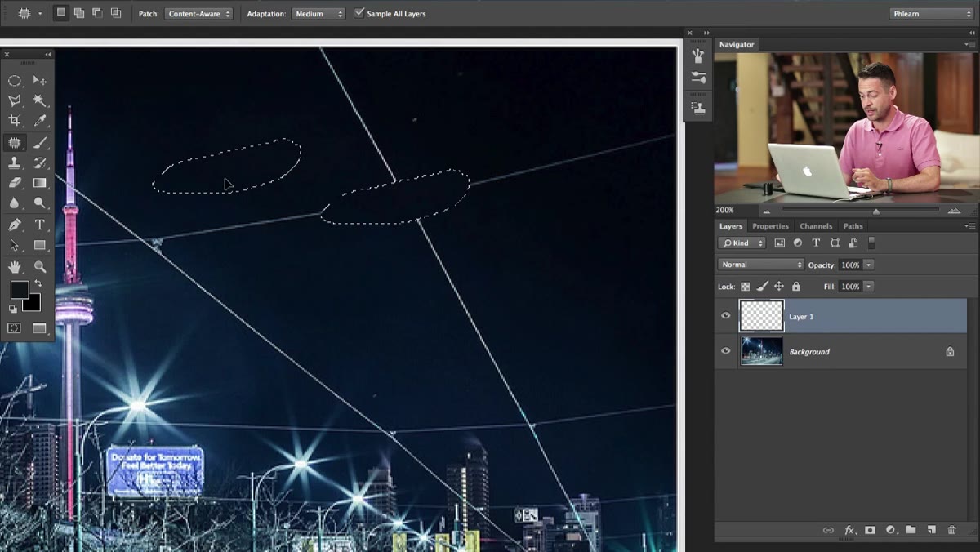
Task: Switch to the Properties tab
Action: coord(770,226)
